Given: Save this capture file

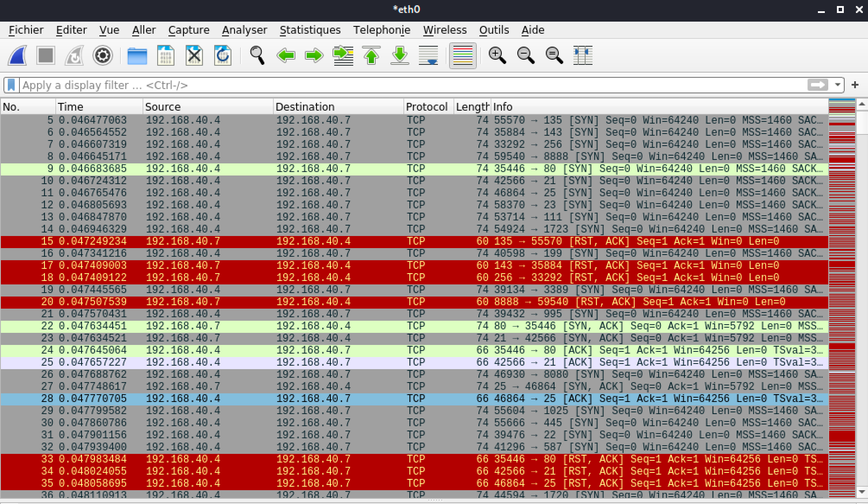Looking at the screenshot, I should [x=166, y=56].
